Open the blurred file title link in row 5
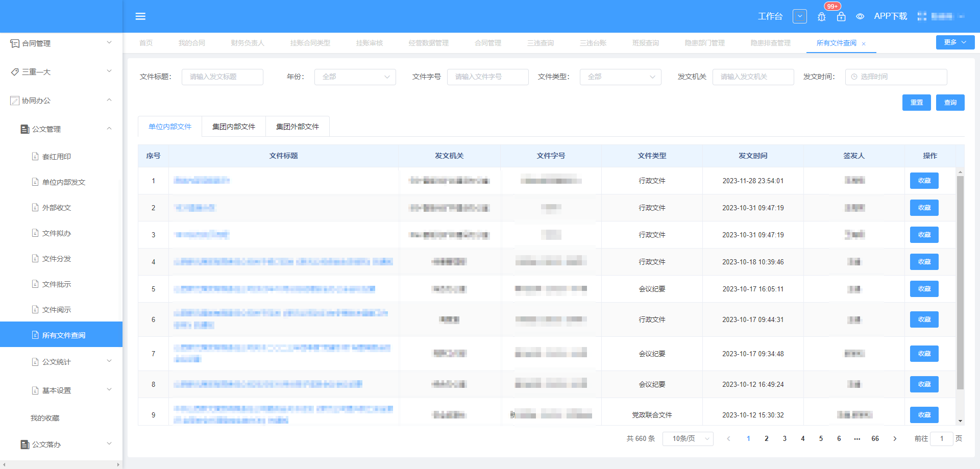This screenshot has height=469, width=980. (275, 289)
